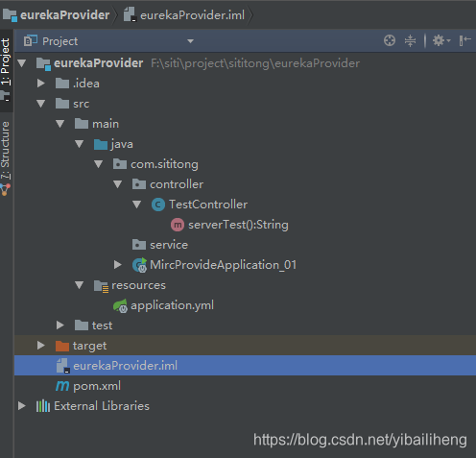Click the .idea folder icon
The height and width of the screenshot is (458, 476).
point(62,84)
